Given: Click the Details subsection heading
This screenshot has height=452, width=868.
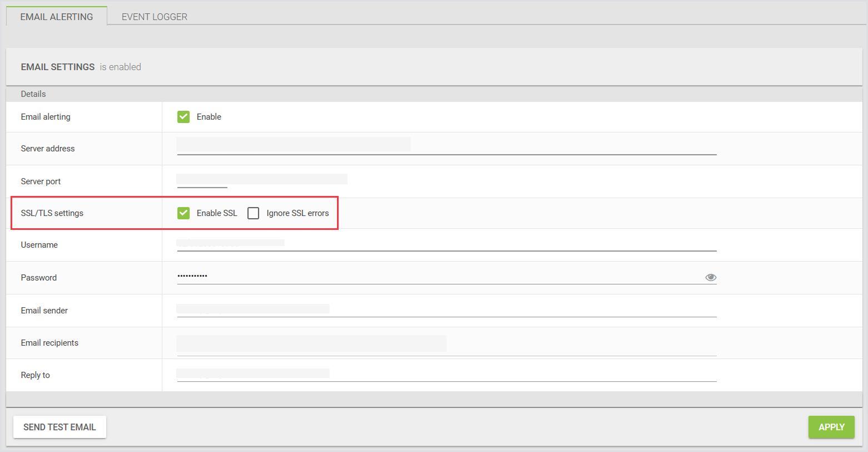Looking at the screenshot, I should click(33, 94).
